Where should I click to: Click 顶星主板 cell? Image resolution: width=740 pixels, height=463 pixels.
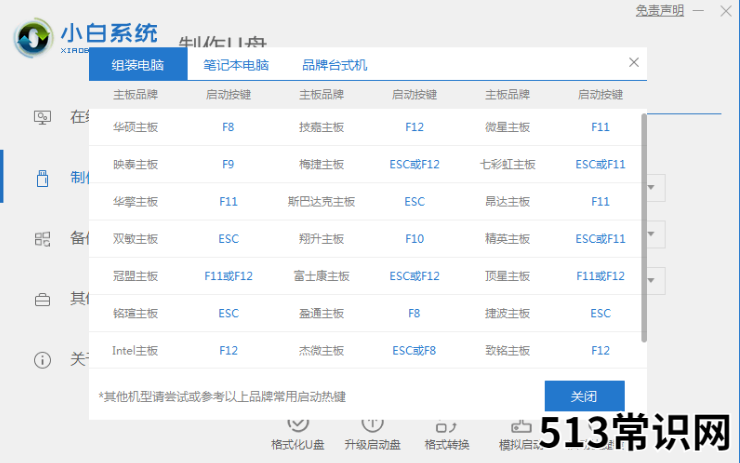507,276
